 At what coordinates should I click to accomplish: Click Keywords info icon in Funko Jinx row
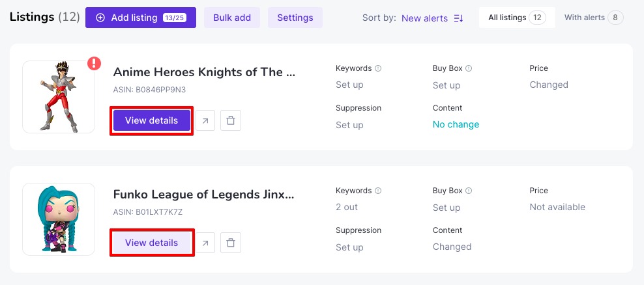point(378,191)
